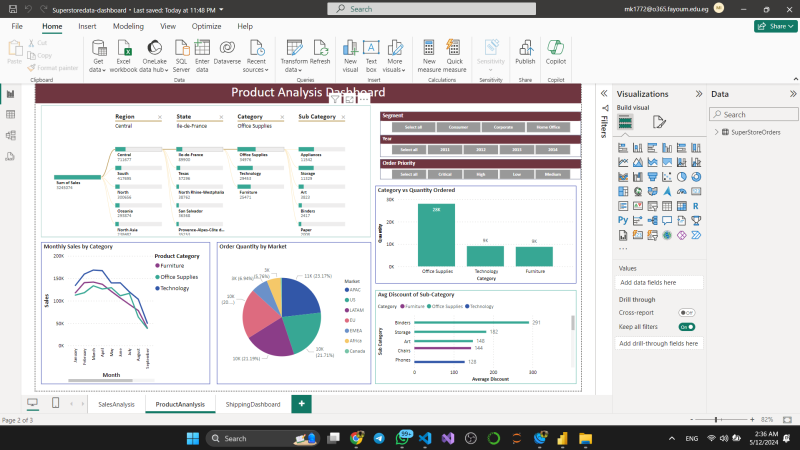800x450 pixels.
Task: Open the SQL Server data source
Action: [181, 48]
